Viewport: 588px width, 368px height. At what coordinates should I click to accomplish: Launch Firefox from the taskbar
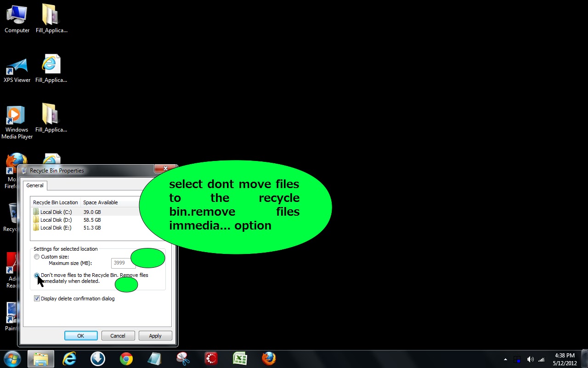[x=268, y=358]
